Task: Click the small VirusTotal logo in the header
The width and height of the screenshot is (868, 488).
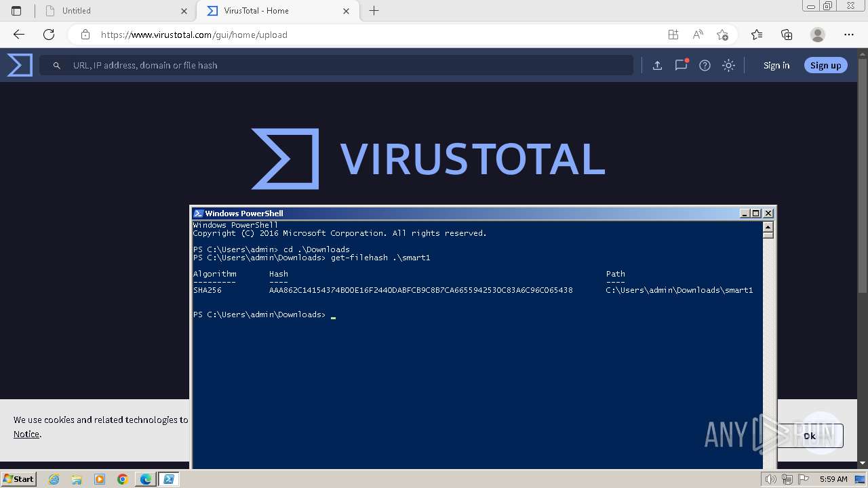Action: click(20, 65)
